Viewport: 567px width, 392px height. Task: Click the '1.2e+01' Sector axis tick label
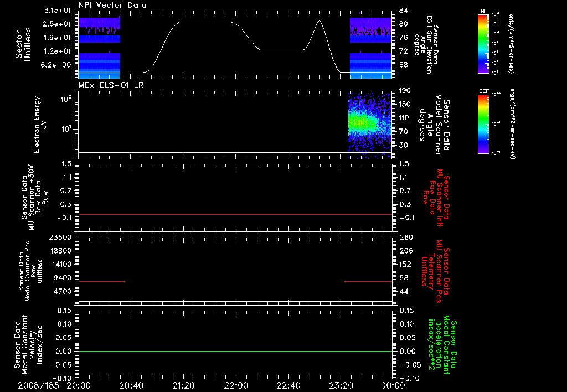point(58,51)
